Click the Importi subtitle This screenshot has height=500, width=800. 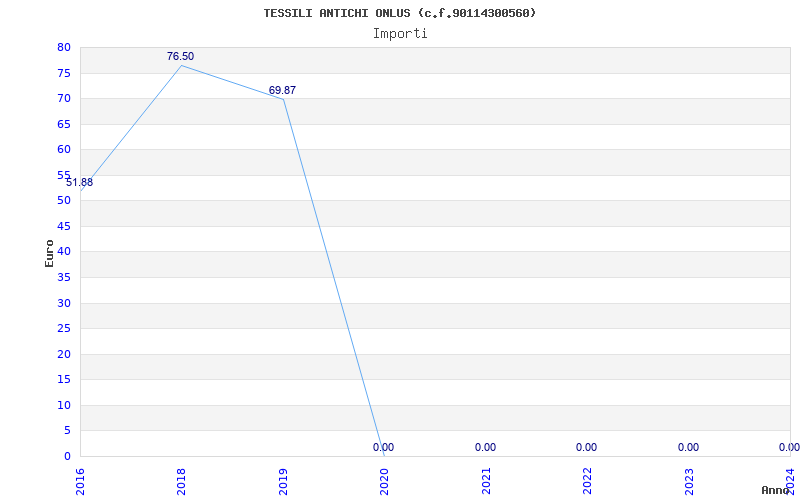point(400,34)
